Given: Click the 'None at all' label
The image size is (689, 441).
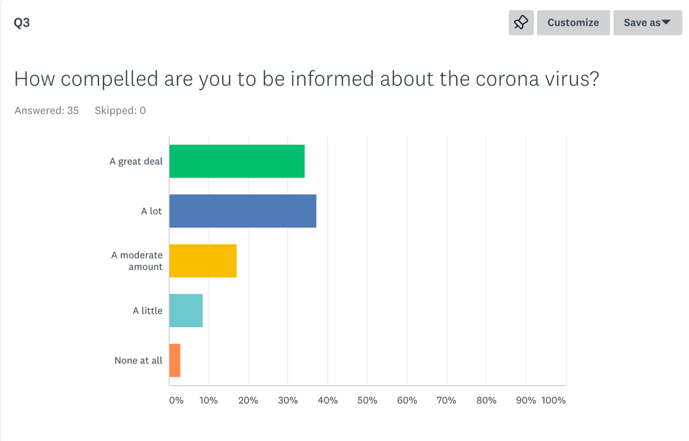Looking at the screenshot, I should pos(138,360).
